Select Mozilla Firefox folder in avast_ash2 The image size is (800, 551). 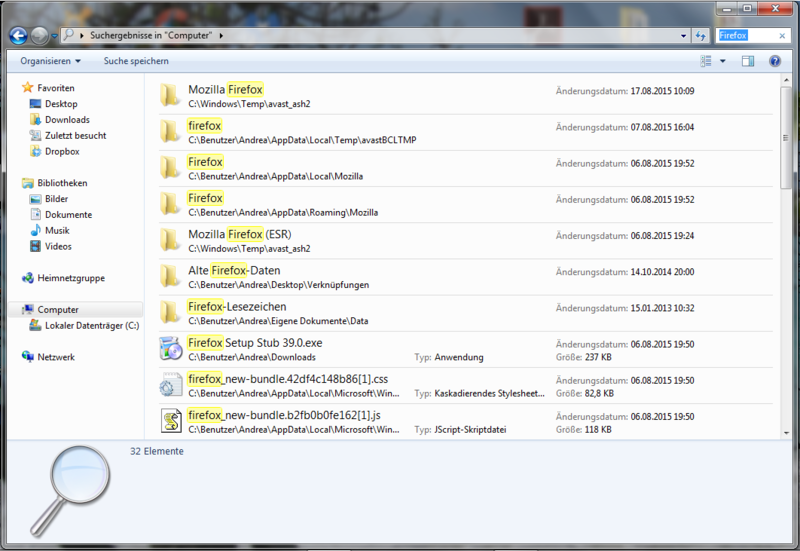465,96
